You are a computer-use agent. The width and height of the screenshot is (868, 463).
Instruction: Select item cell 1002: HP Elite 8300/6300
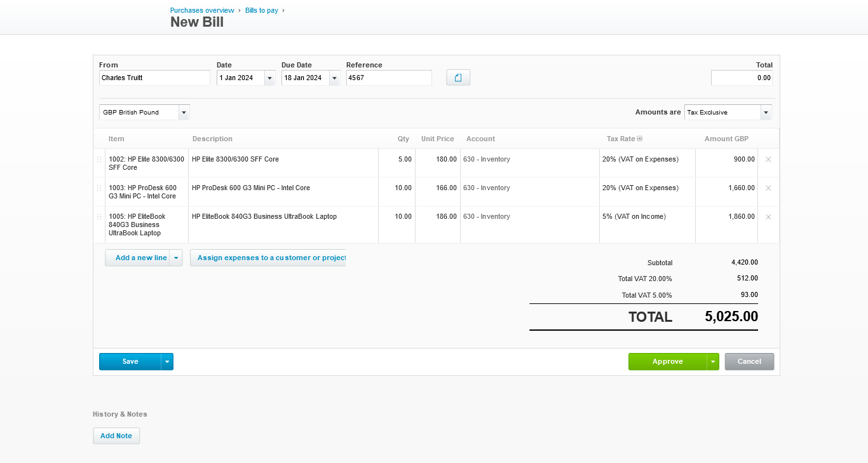point(147,163)
